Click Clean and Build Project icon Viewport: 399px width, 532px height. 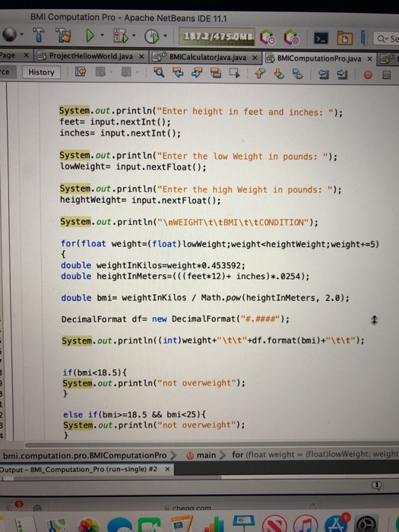tap(64, 35)
